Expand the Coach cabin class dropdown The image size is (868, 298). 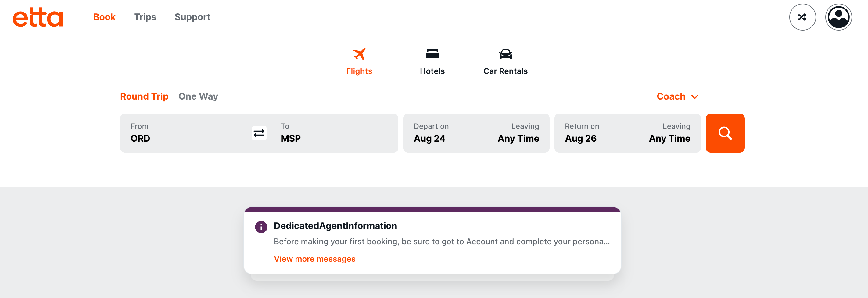[677, 96]
